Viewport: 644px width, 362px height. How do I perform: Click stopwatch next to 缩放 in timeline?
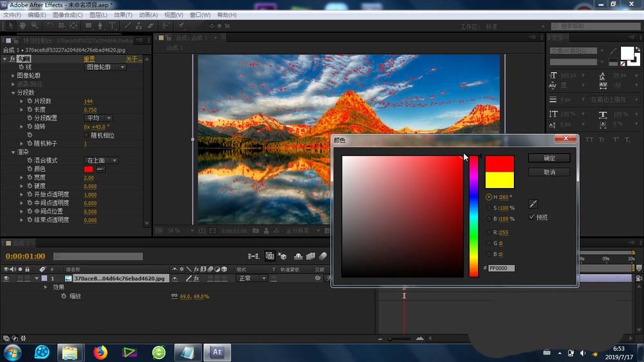(64, 296)
